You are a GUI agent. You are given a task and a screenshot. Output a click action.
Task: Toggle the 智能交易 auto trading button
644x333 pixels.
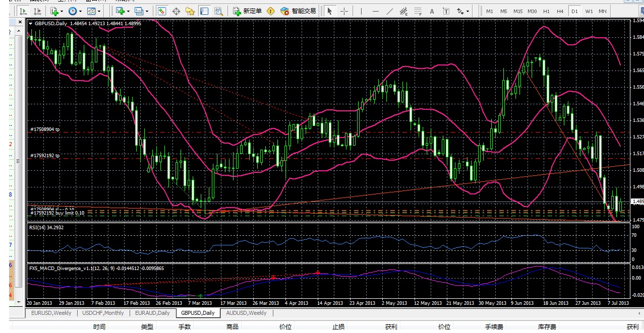click(298, 11)
